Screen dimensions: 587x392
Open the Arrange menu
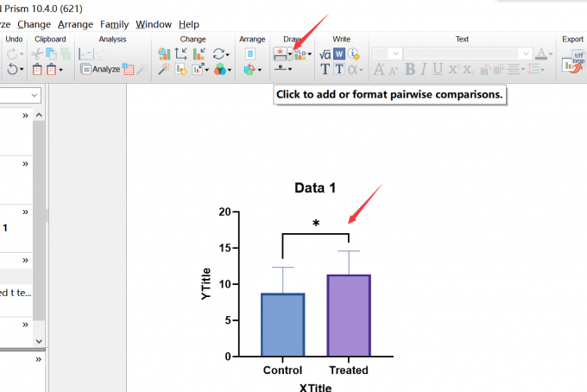(75, 24)
